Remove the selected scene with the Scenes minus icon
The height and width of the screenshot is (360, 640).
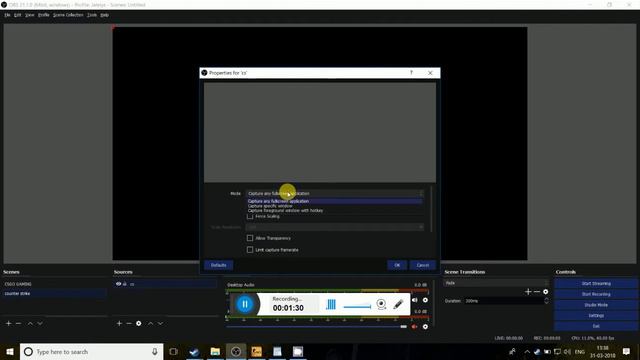[x=18, y=323]
